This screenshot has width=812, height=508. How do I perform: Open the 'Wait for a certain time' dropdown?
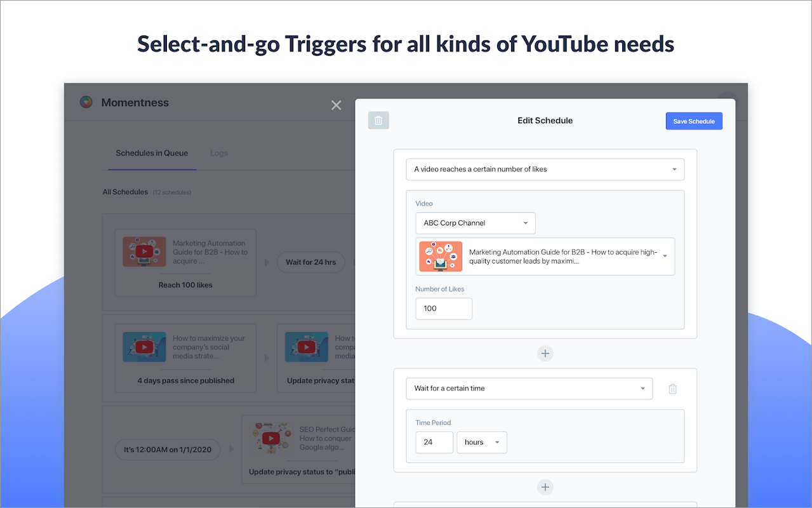click(529, 389)
